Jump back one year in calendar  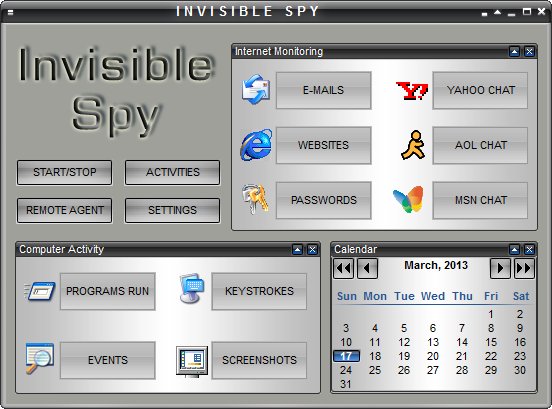tap(343, 268)
